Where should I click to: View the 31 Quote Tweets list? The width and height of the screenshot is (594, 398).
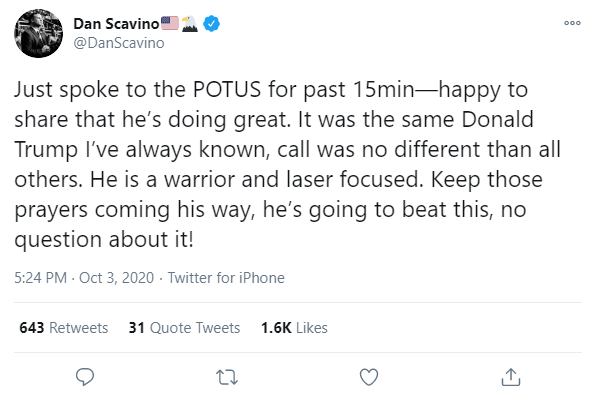point(184,328)
